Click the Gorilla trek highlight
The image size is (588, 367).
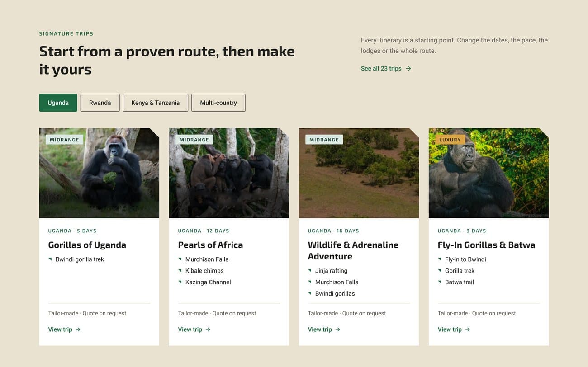(x=460, y=271)
